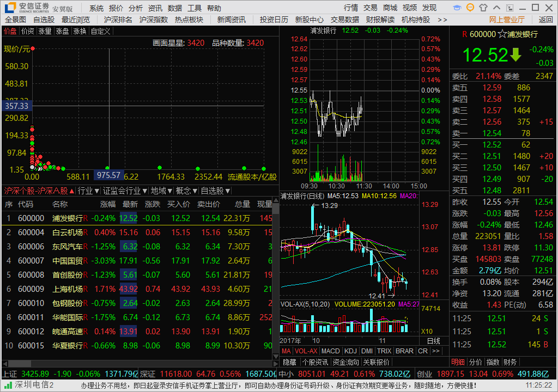
Task: Toggle the MA indicator
Action: click(286, 351)
